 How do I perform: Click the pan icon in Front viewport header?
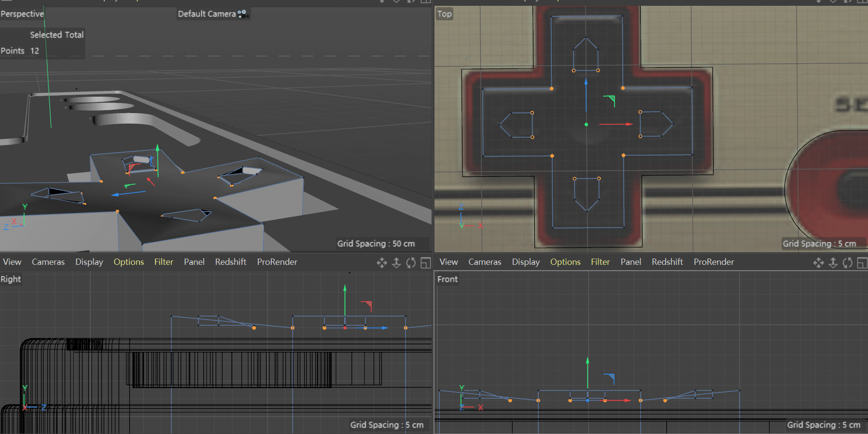[818, 262]
